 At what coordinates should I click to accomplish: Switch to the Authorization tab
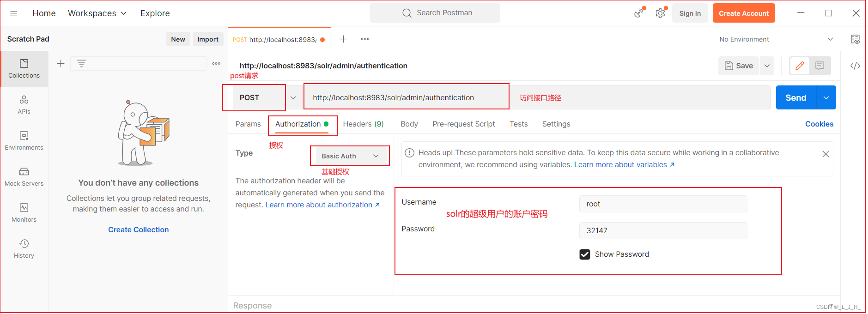[302, 124]
